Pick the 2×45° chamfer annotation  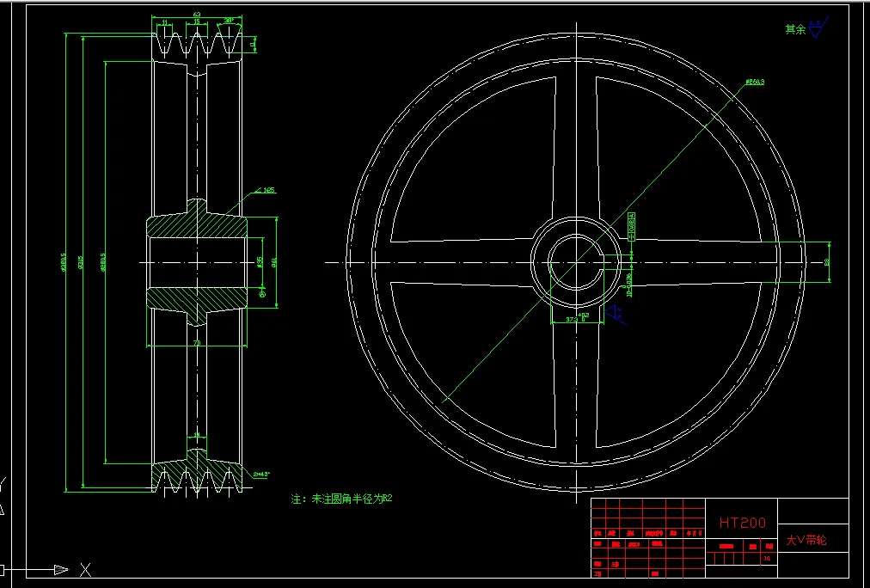260,474
